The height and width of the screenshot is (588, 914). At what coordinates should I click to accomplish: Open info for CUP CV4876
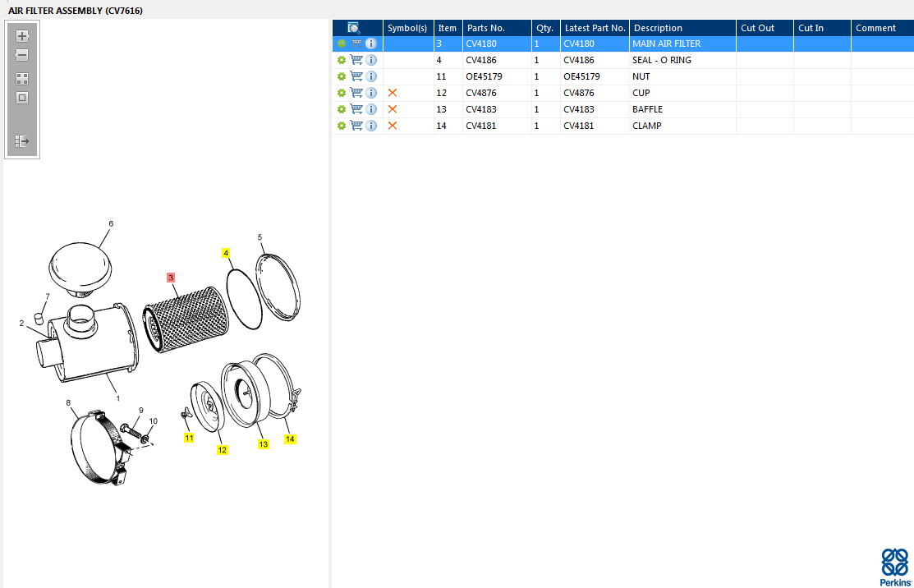point(371,93)
